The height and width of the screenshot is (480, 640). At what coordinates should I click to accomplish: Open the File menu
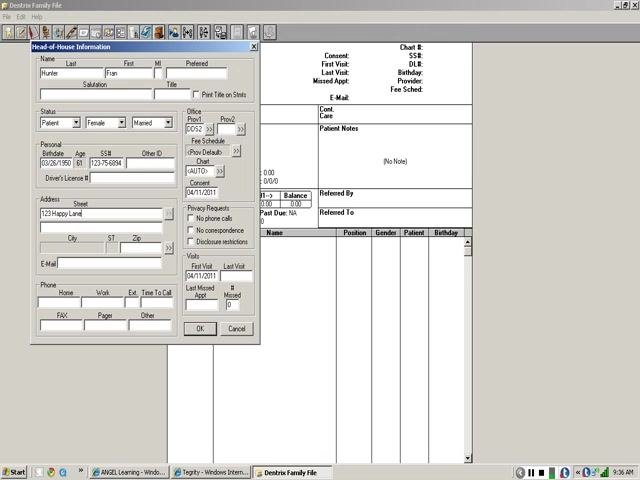click(x=7, y=17)
